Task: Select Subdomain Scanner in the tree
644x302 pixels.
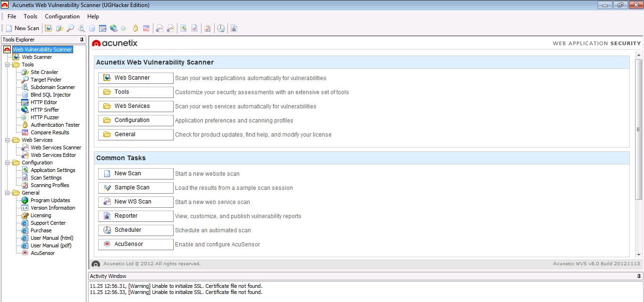Action: pos(53,87)
